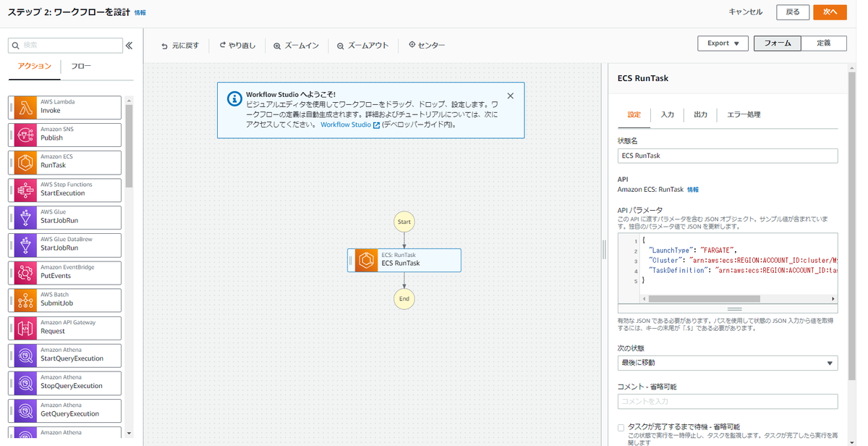Open the Export dropdown
The image size is (868, 446).
pos(723,43)
